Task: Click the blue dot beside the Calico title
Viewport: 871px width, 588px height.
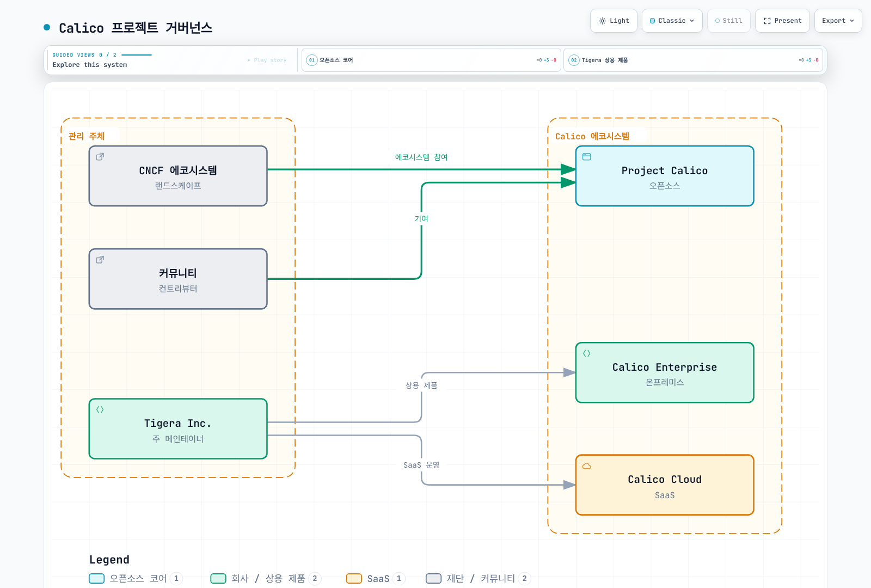Action: 47,27
